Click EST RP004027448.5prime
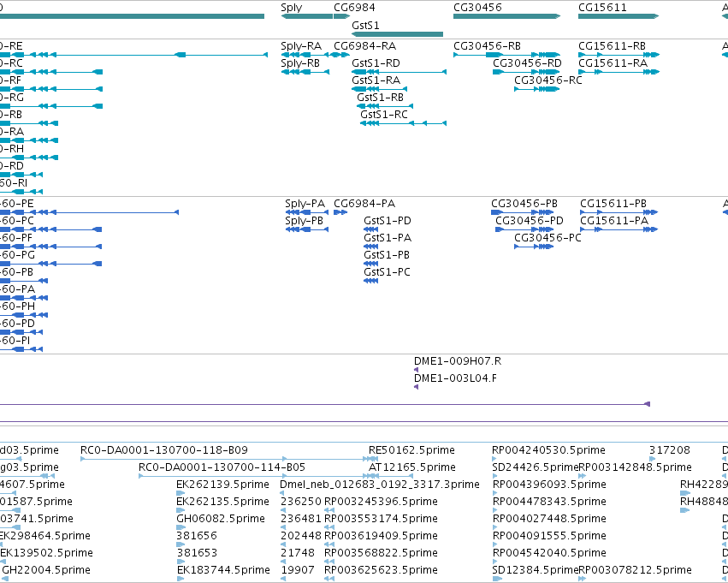728x583 pixels. coord(549,519)
